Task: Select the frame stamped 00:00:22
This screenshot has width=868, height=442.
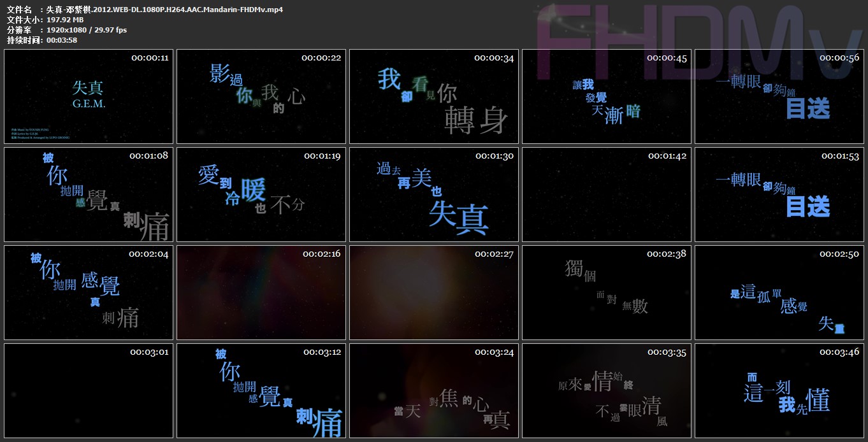Action: (261, 97)
